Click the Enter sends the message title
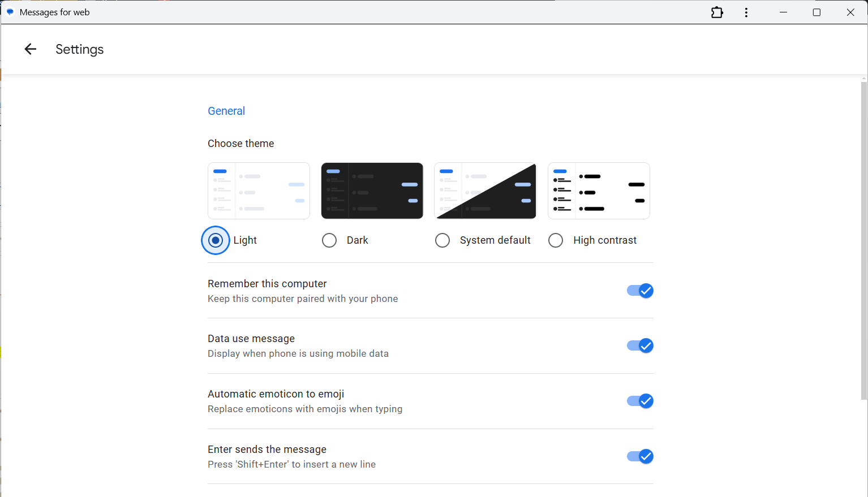Screen dimensions: 868x497 tap(267, 450)
